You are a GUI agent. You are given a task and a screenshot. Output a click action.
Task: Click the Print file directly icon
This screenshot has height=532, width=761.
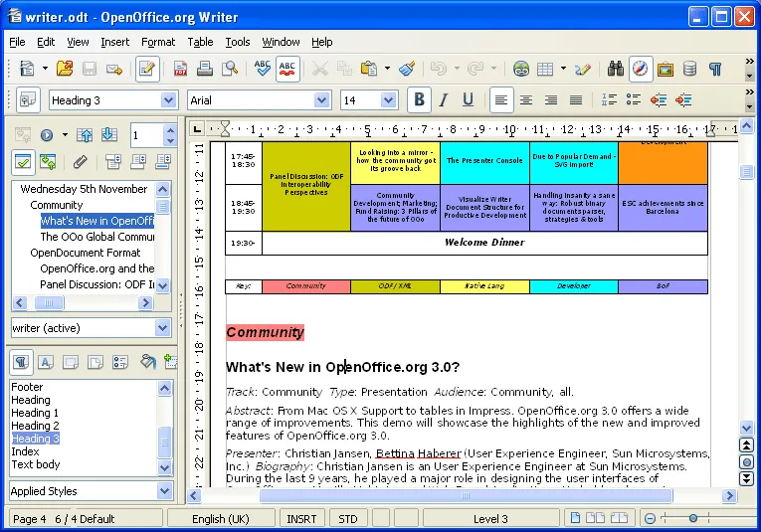tap(205, 69)
